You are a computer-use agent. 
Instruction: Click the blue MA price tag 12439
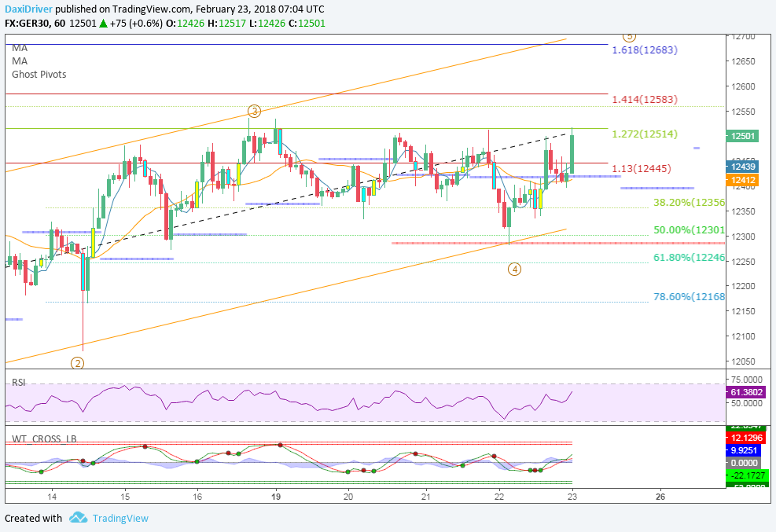pyautogui.click(x=742, y=167)
